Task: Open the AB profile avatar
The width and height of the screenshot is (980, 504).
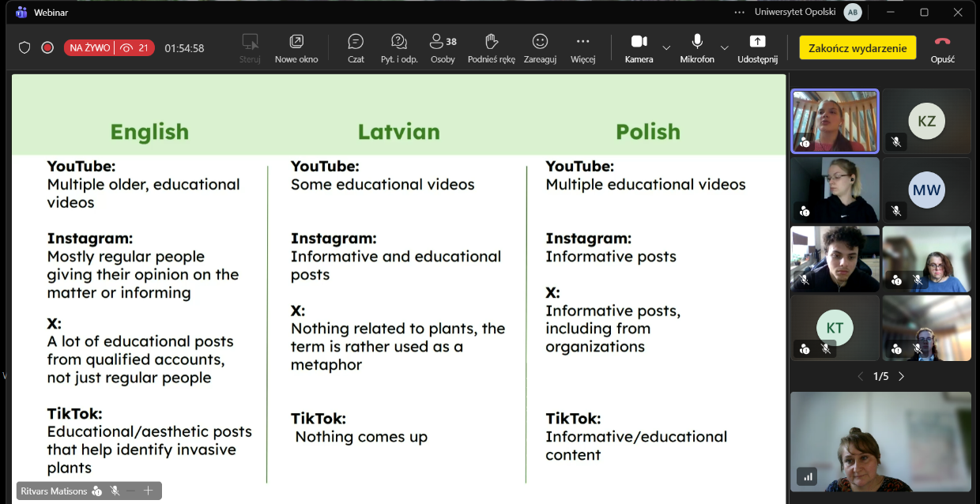Action: (853, 12)
